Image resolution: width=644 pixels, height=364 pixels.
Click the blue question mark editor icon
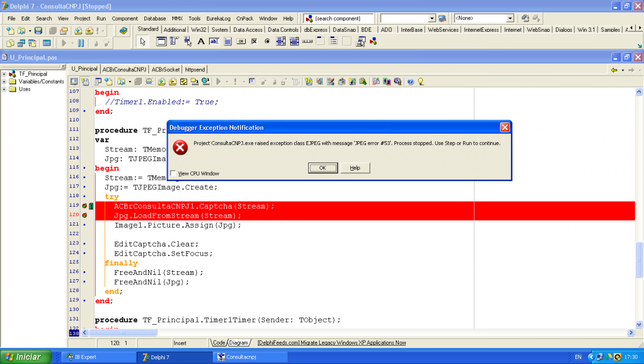411,82
